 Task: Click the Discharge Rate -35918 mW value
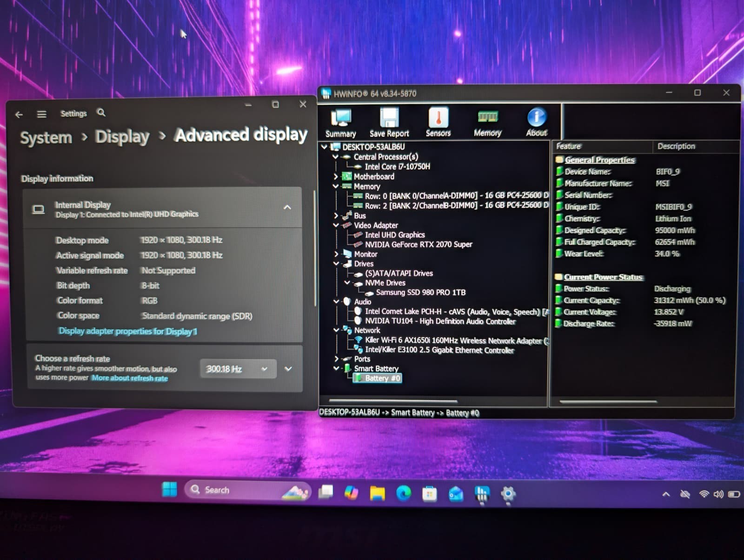point(673,323)
